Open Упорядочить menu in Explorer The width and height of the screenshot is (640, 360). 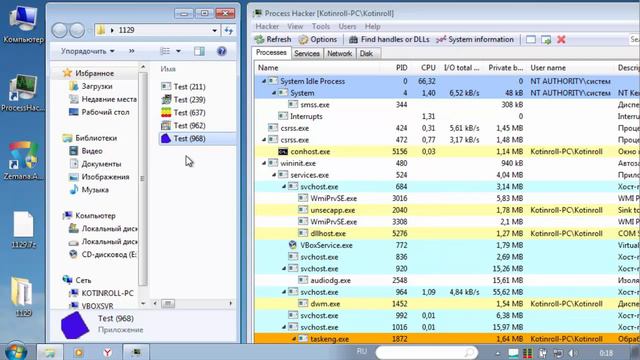[x=87, y=51]
